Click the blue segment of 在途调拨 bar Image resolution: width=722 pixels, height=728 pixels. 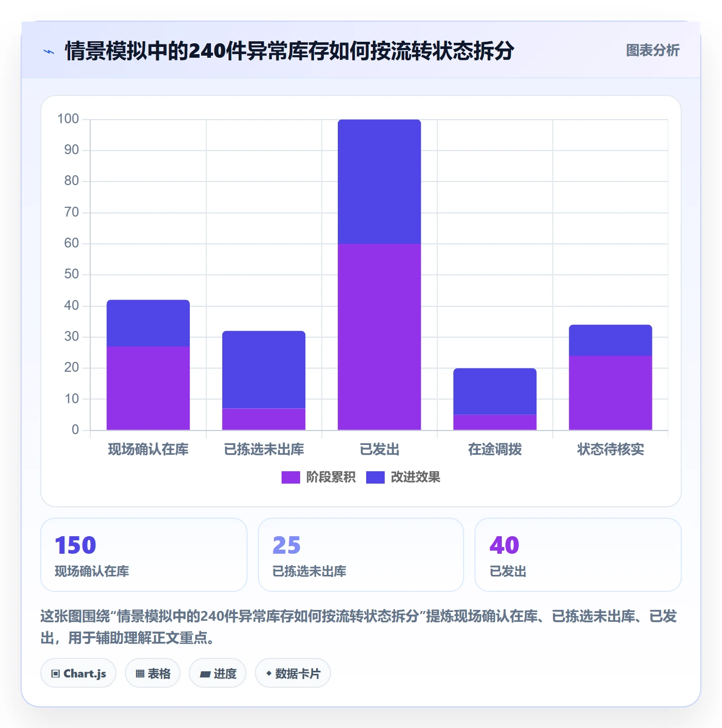pos(495,391)
